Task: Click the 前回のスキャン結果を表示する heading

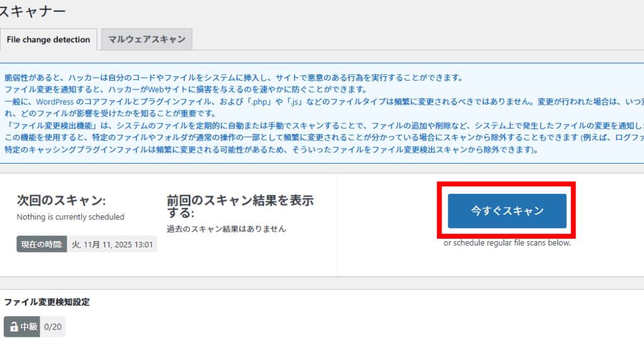Action: click(240, 207)
